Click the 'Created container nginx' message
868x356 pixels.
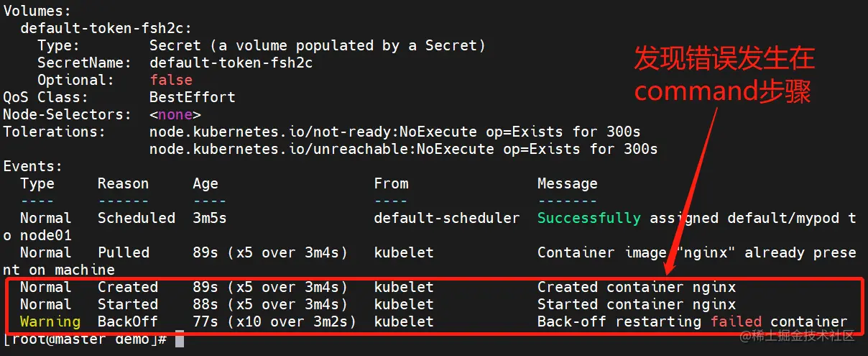coord(636,287)
